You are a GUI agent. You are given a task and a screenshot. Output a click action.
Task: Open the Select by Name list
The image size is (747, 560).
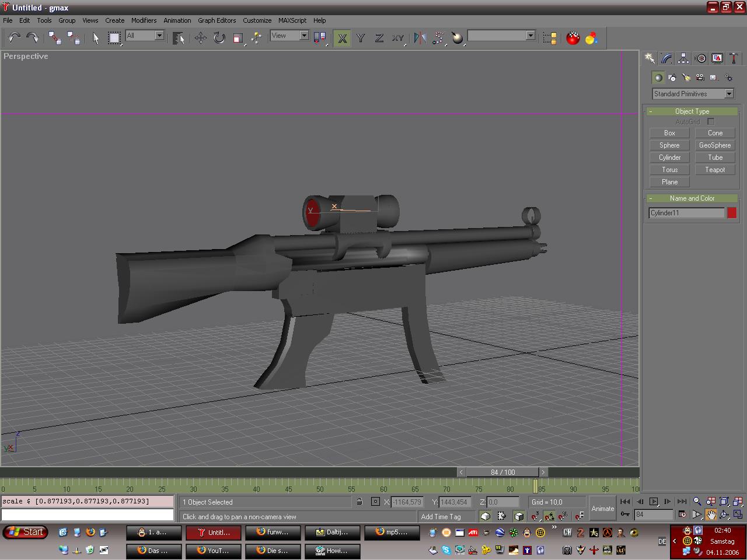tap(179, 38)
